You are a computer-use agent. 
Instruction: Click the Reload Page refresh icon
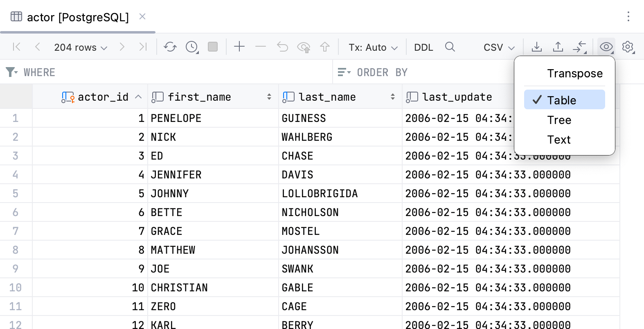[x=170, y=47]
